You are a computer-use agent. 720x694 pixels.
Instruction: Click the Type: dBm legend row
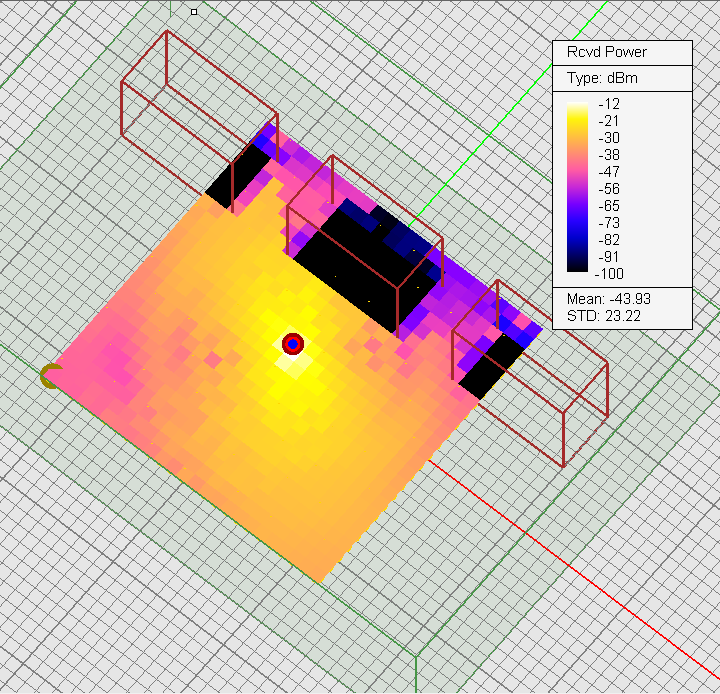[x=600, y=78]
